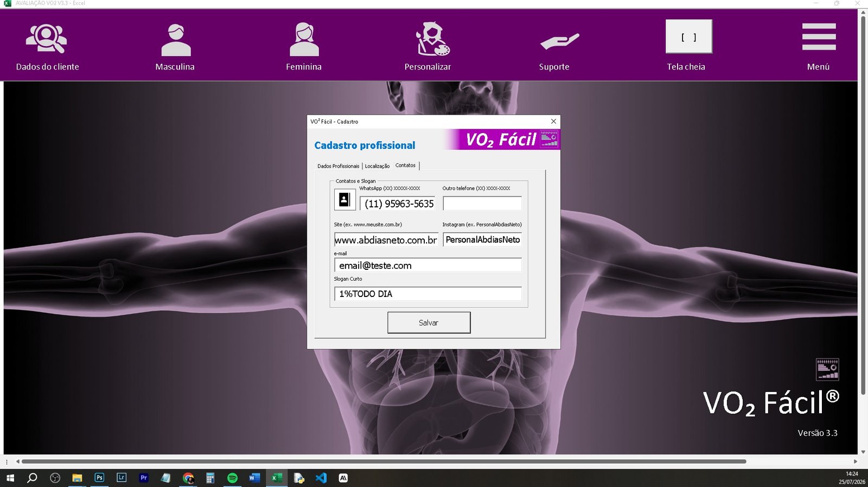Viewport: 868px width, 487px height.
Task: Close the VO² Fácil Cadastro dialog
Action: pyautogui.click(x=553, y=122)
